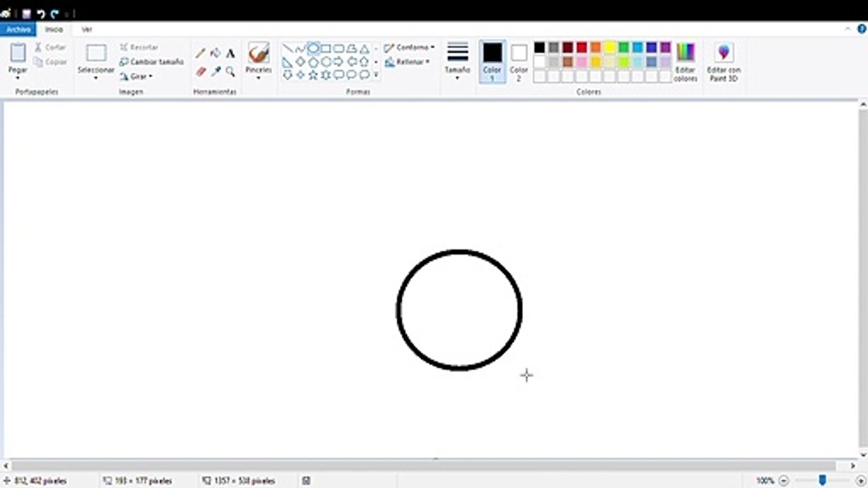
Task: Select the Eraser tool
Action: (201, 71)
